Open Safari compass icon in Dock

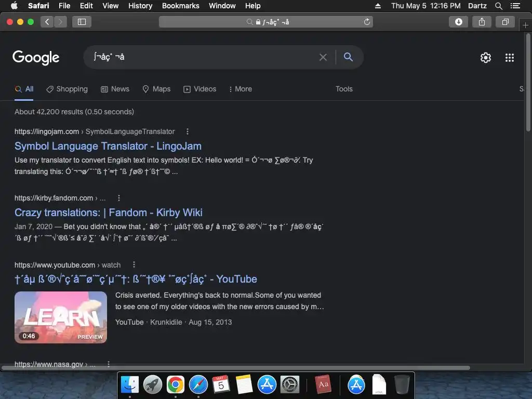point(198,384)
